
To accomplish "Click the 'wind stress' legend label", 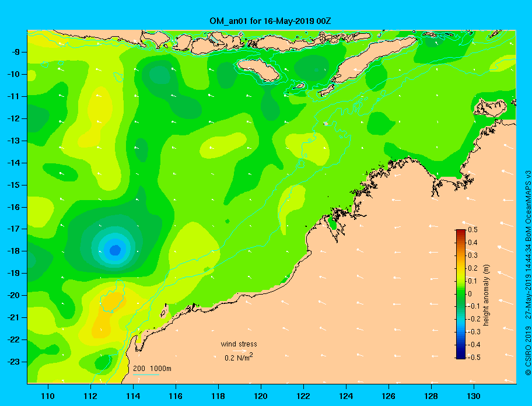I will tap(239, 344).
